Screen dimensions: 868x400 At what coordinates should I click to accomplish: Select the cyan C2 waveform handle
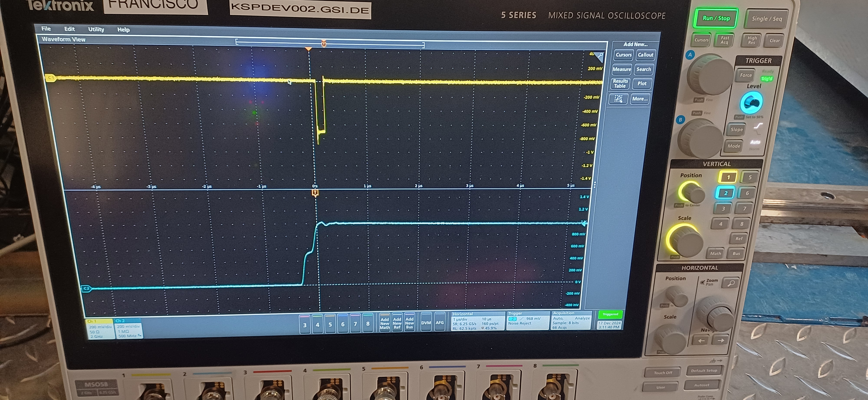pos(86,289)
